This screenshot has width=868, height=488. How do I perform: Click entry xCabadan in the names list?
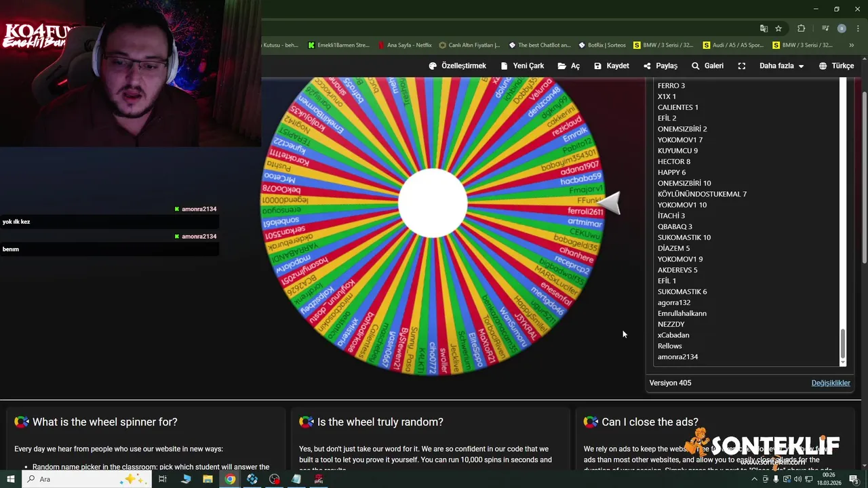tap(673, 335)
